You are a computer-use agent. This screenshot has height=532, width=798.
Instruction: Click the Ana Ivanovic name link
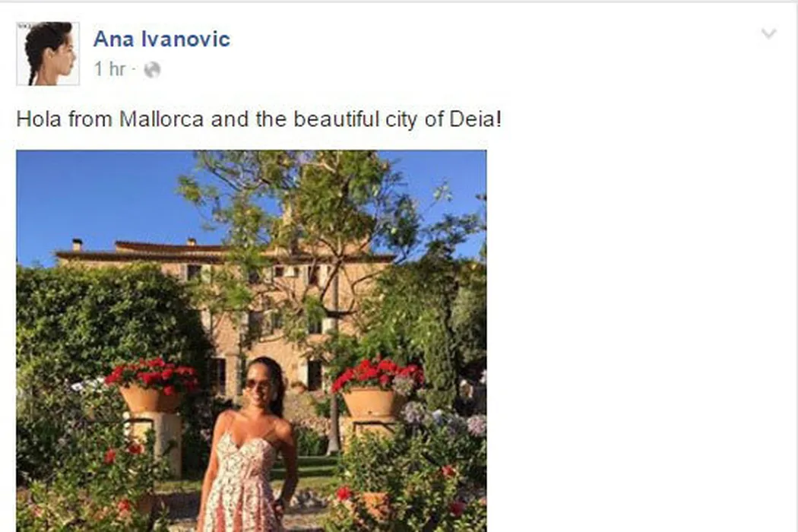(162, 40)
